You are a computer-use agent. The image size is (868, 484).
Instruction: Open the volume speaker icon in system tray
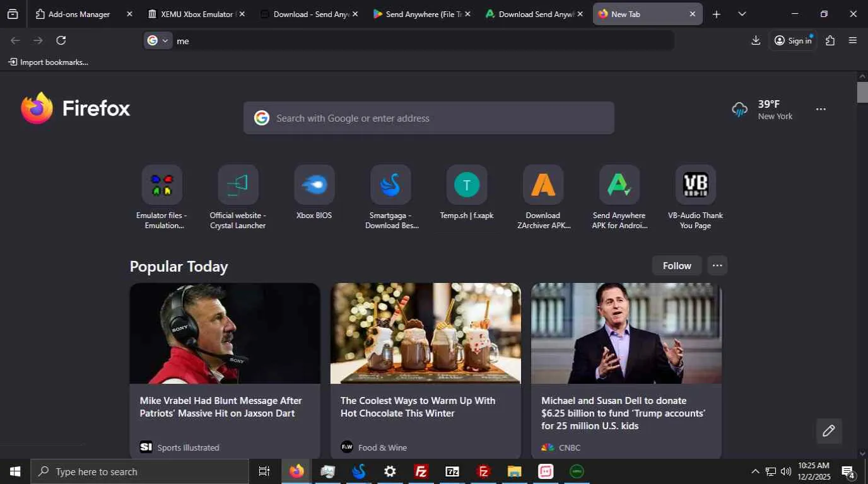click(785, 471)
